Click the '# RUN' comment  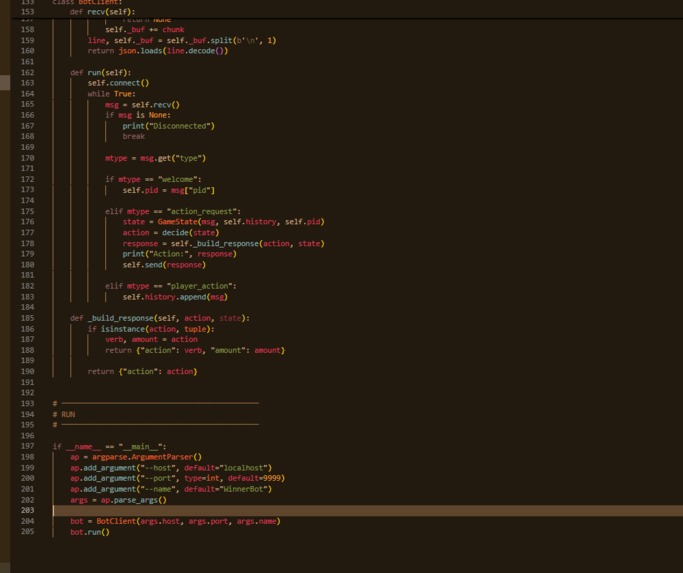tap(64, 414)
